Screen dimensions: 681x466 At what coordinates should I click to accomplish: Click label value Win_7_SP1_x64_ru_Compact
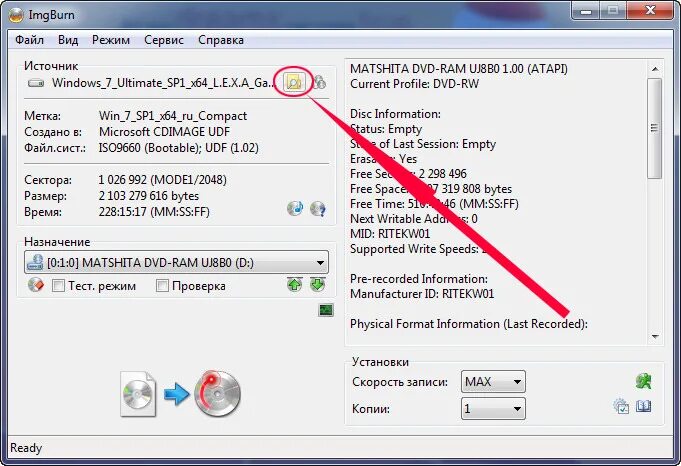(x=173, y=116)
